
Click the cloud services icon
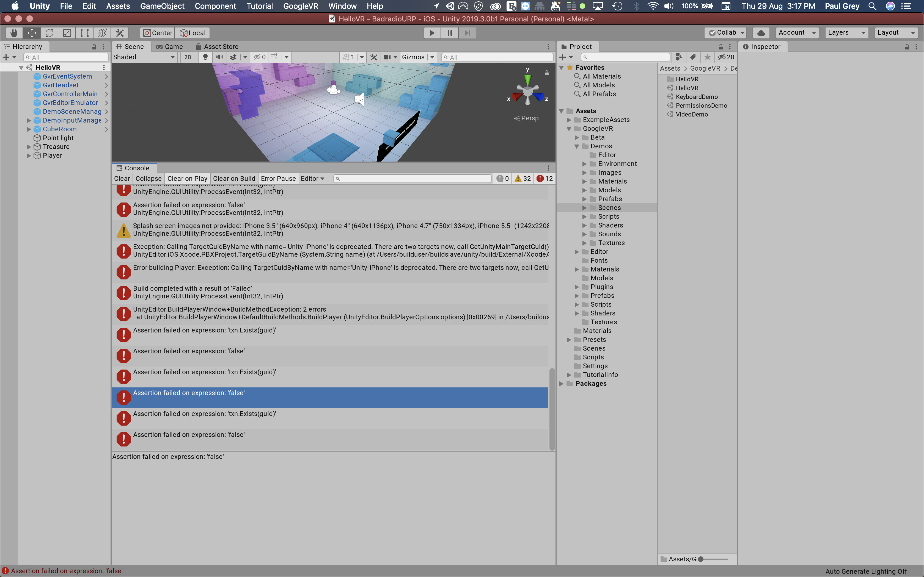(x=761, y=33)
